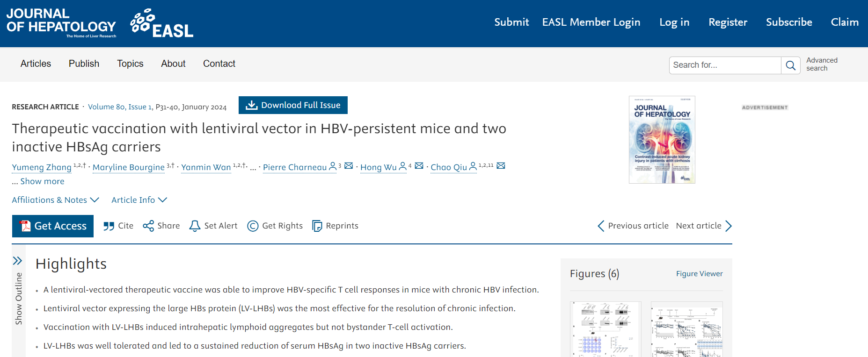Viewport: 868px width, 357px height.
Task: Click the search magnifier icon
Action: [x=790, y=65]
